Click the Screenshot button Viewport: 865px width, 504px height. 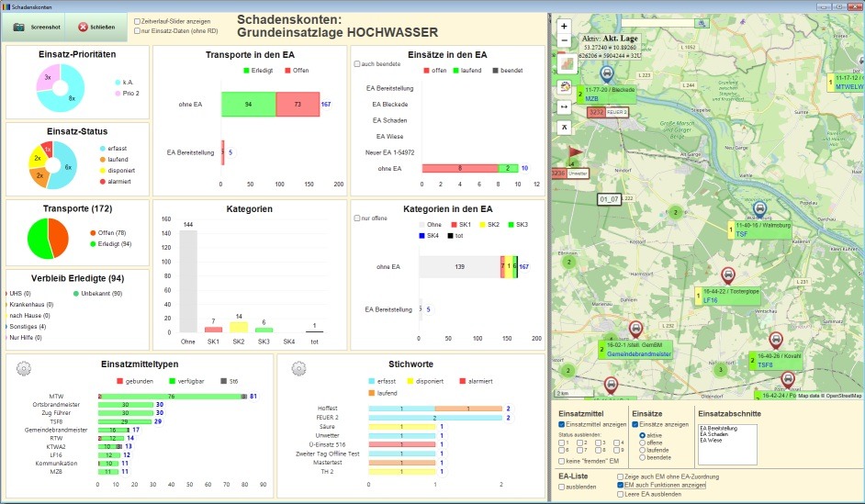click(36, 27)
